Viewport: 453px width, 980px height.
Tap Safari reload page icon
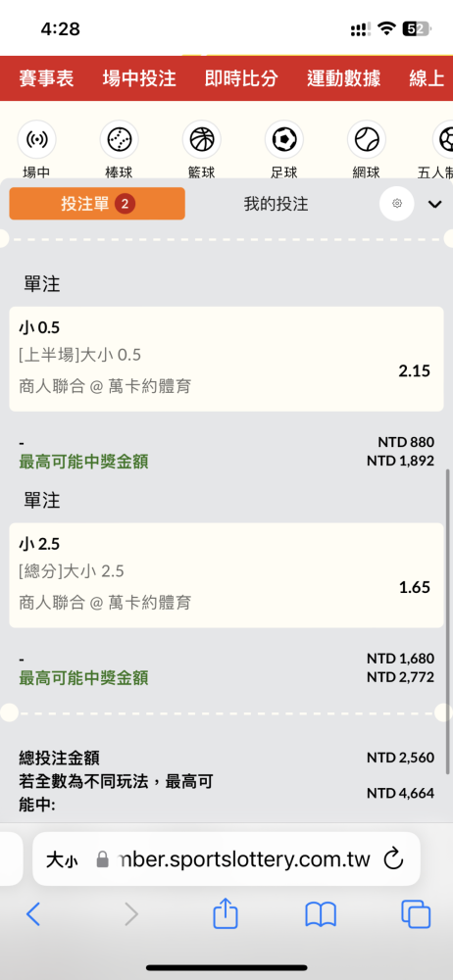coord(393,859)
